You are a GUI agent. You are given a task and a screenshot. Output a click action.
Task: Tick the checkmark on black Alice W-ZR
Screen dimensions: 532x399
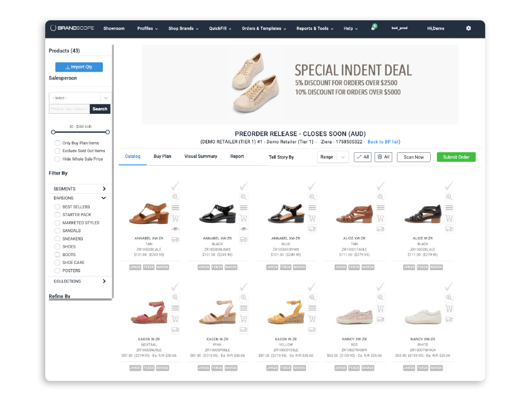pyautogui.click(x=449, y=186)
